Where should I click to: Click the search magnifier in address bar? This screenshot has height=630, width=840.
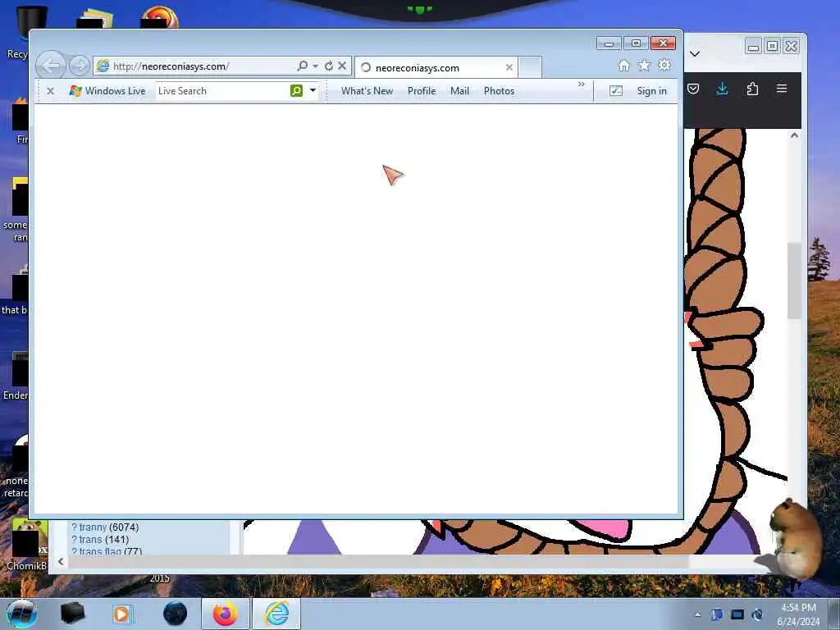tap(302, 66)
